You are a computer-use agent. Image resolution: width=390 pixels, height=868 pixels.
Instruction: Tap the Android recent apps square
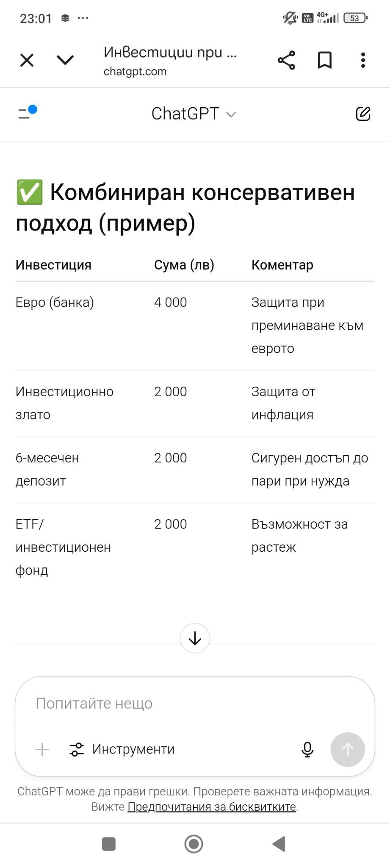tap(109, 844)
